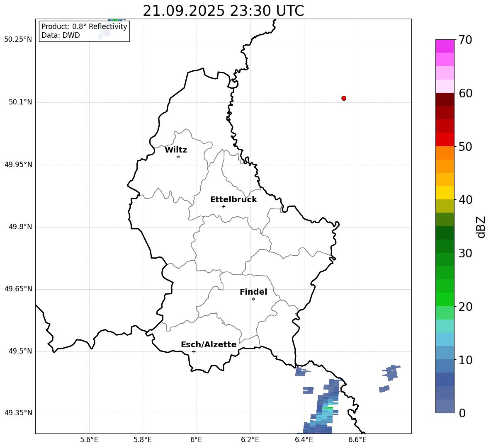Click the yellow colorbar segment at 40
The width and height of the screenshot is (491, 448).
point(445,193)
